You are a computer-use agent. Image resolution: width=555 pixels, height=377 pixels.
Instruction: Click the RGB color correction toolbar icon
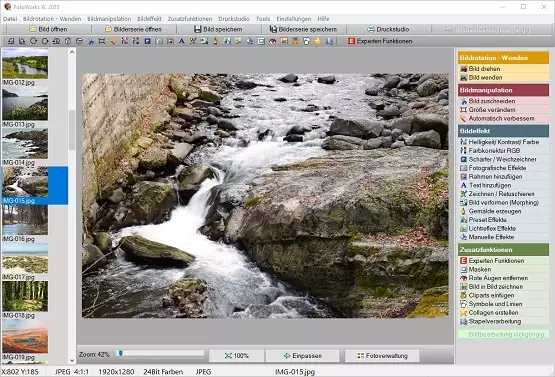pyautogui.click(x=136, y=41)
